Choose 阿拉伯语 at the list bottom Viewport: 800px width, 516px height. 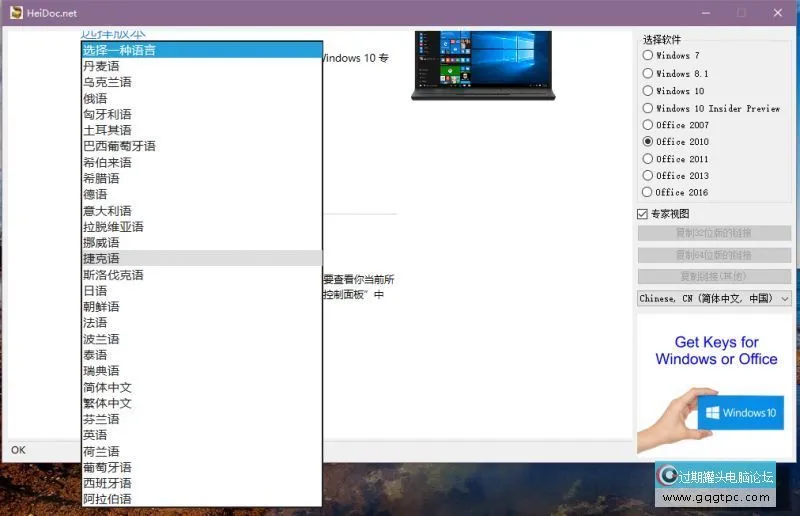[108, 499]
